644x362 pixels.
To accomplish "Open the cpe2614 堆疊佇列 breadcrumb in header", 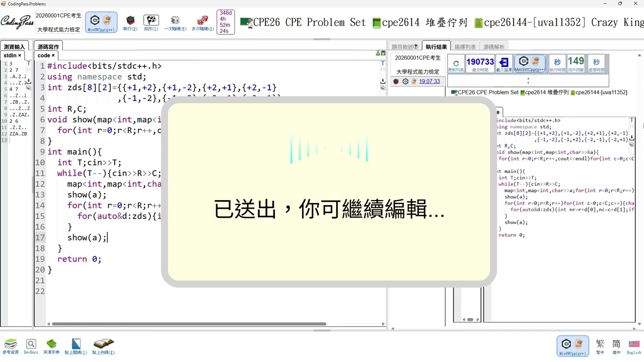I will click(x=420, y=23).
